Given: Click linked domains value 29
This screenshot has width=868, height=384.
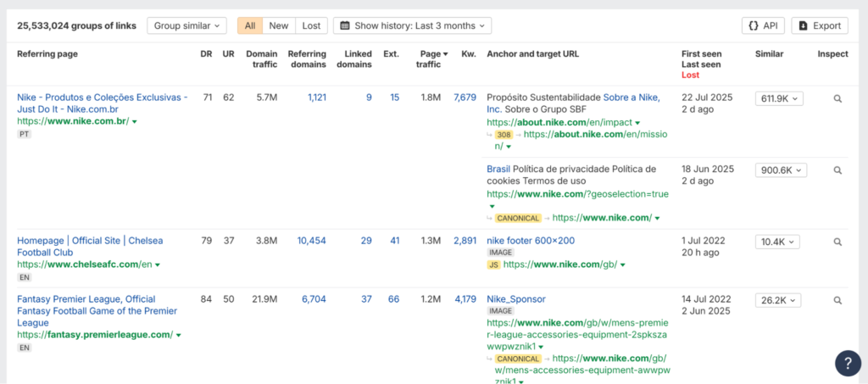Looking at the screenshot, I should tap(366, 241).
